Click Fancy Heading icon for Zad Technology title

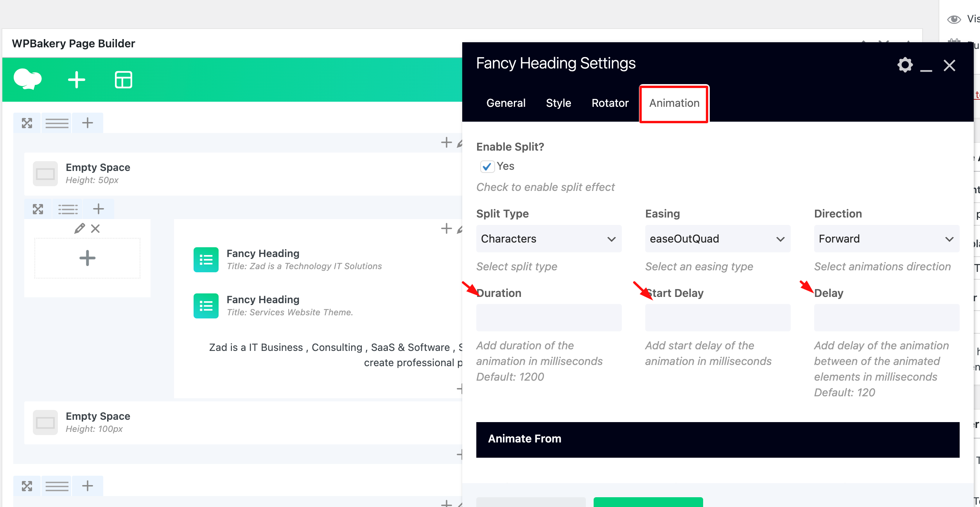[x=206, y=260]
